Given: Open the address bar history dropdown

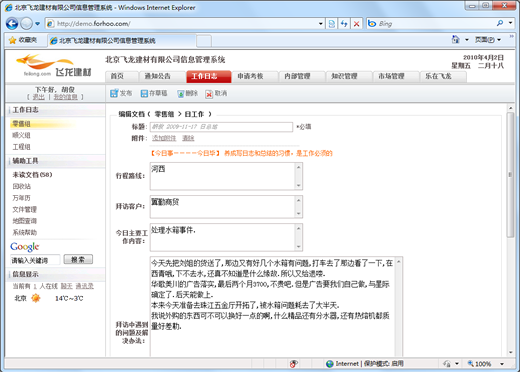Looking at the screenshot, I should pyautogui.click(x=320, y=24).
